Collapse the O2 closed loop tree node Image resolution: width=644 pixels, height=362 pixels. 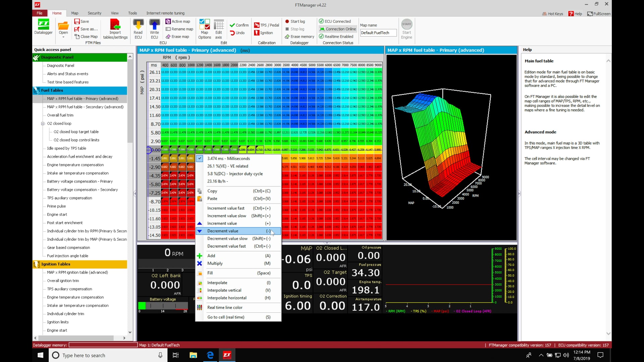click(x=43, y=124)
